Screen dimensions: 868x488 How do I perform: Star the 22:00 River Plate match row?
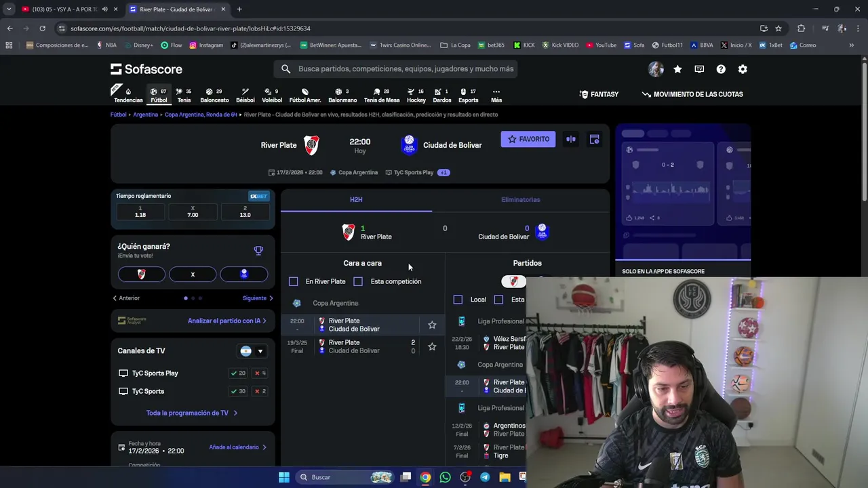(432, 325)
